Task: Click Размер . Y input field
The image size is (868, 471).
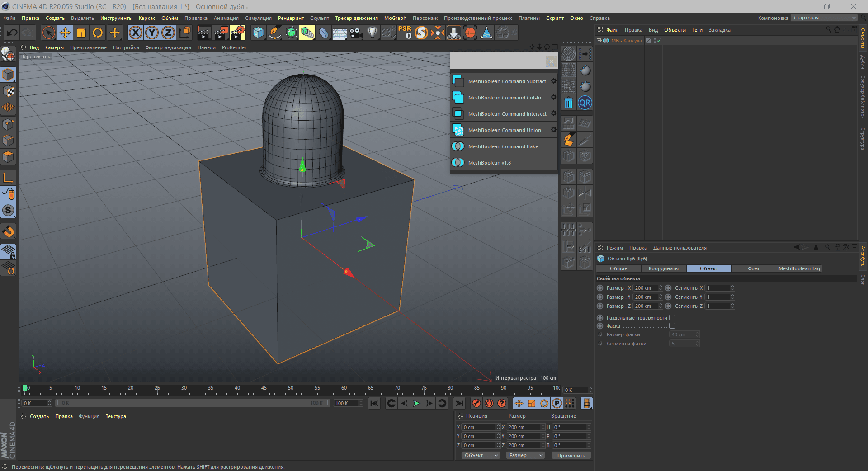Action: coord(645,297)
